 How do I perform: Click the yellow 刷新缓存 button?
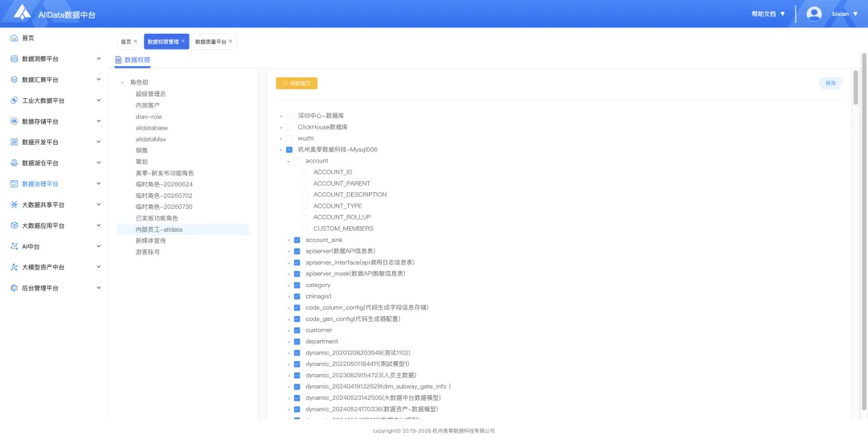coord(297,83)
